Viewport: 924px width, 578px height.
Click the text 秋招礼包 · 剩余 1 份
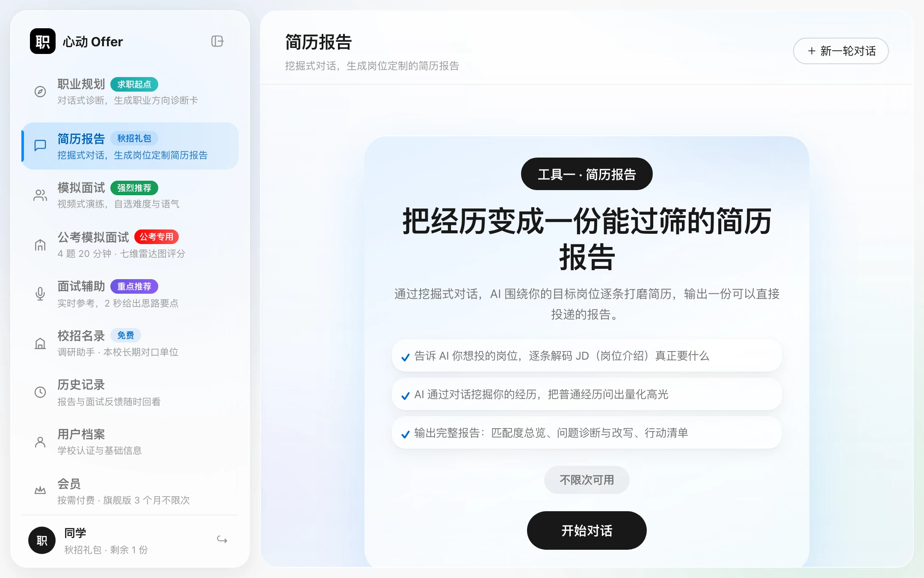coord(106,550)
